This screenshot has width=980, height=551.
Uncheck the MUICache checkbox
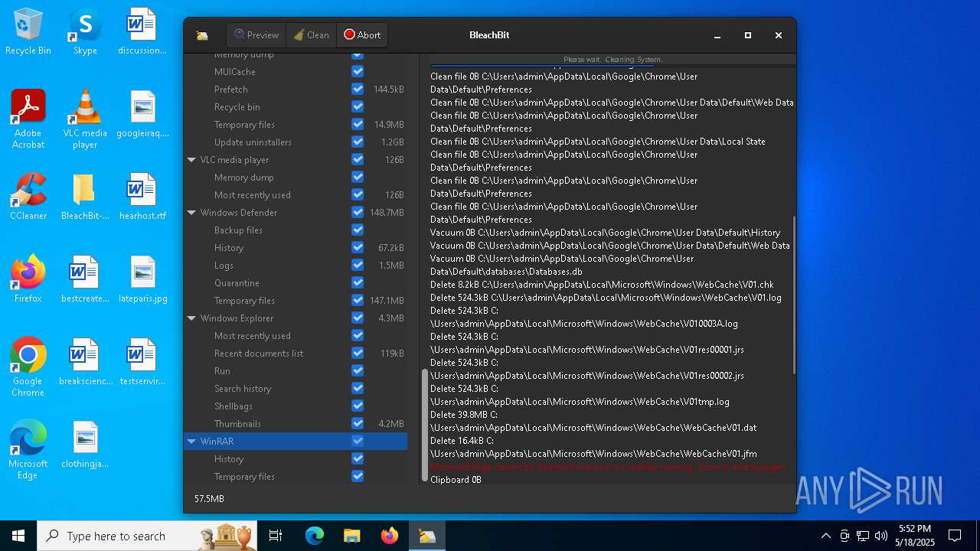(x=358, y=71)
